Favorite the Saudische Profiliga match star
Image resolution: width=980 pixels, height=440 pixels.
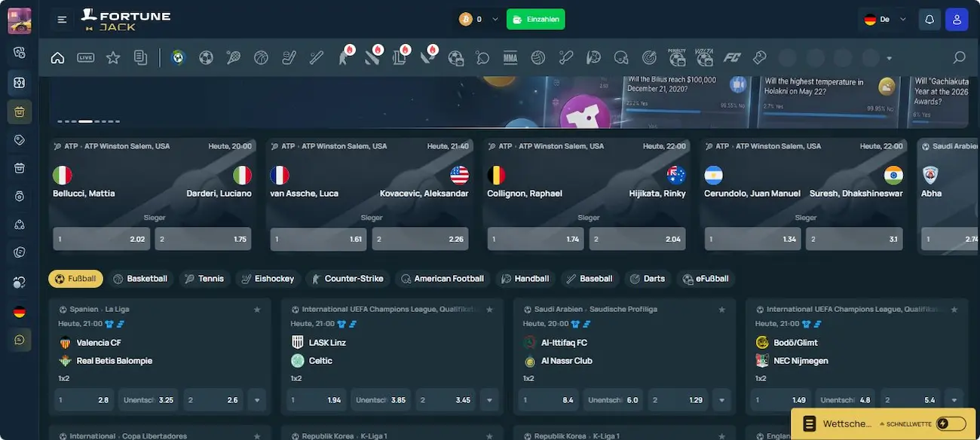[721, 310]
